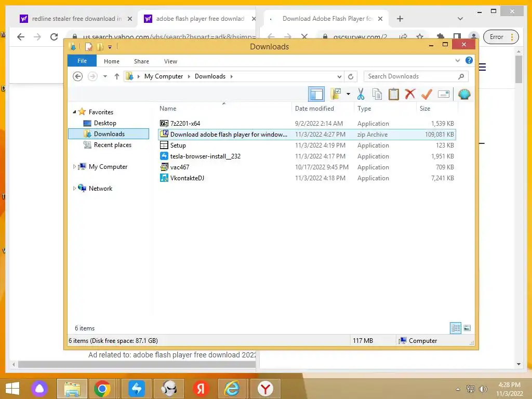Viewport: 532px width, 399px height.
Task: Click the blue help question mark icon
Action: tap(469, 60)
